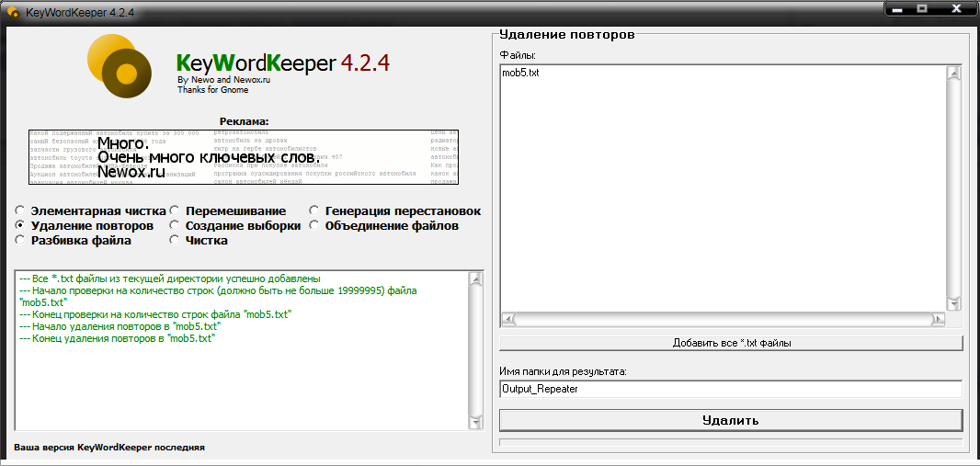The height and width of the screenshot is (466, 980).
Task: Select the Перемешивание radio button
Action: click(175, 211)
